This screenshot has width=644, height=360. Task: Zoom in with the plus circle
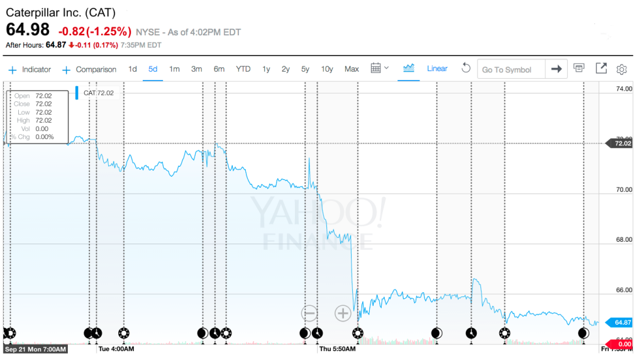tap(343, 313)
